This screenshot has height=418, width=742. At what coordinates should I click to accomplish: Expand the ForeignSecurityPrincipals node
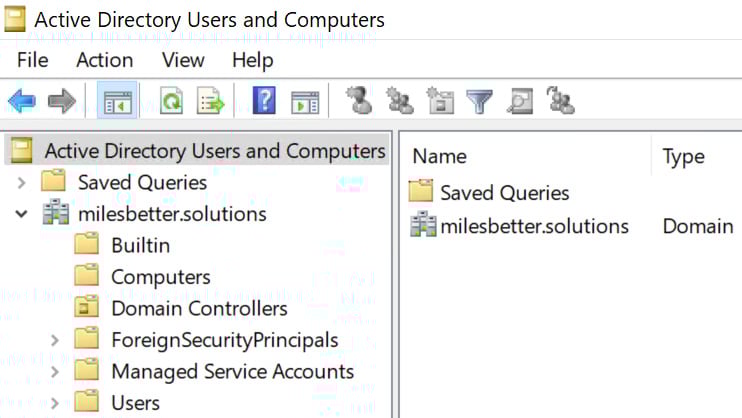(x=55, y=340)
